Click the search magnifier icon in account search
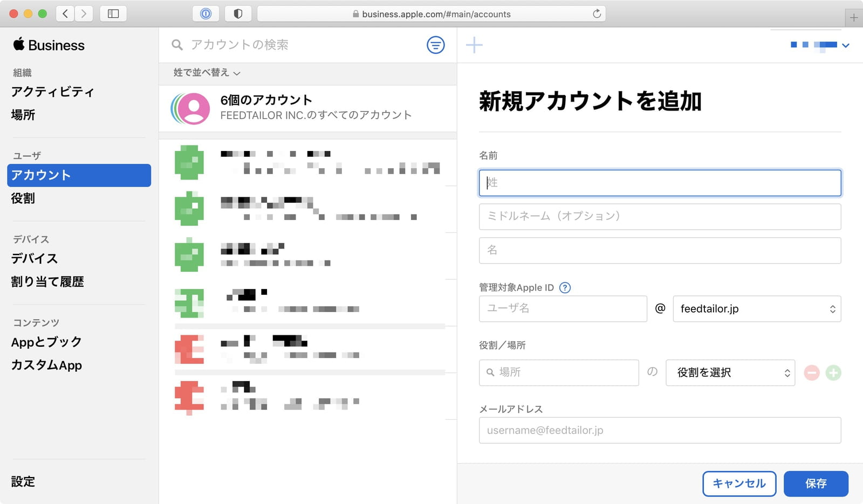863x504 pixels. pos(177,45)
